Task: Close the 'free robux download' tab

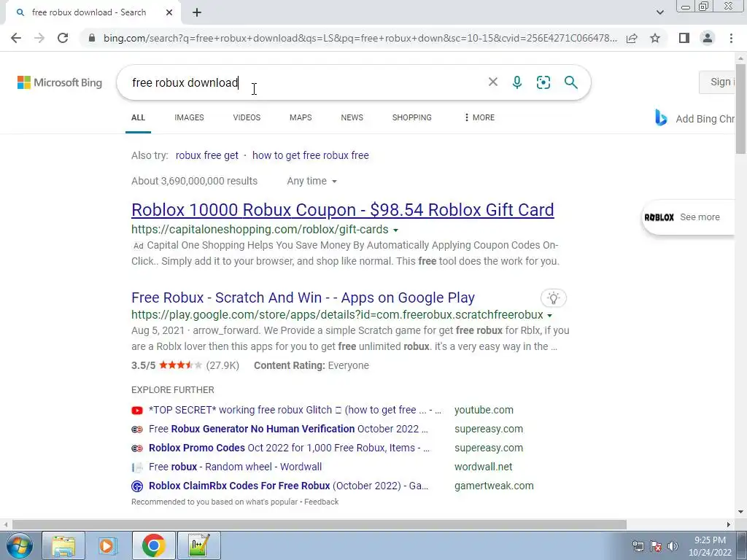Action: point(169,12)
